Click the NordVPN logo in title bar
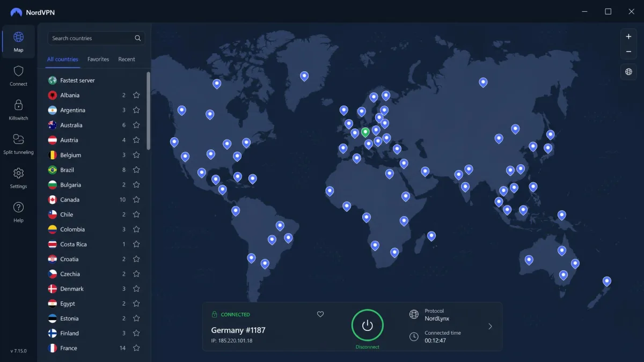Image resolution: width=644 pixels, height=362 pixels. [x=16, y=12]
